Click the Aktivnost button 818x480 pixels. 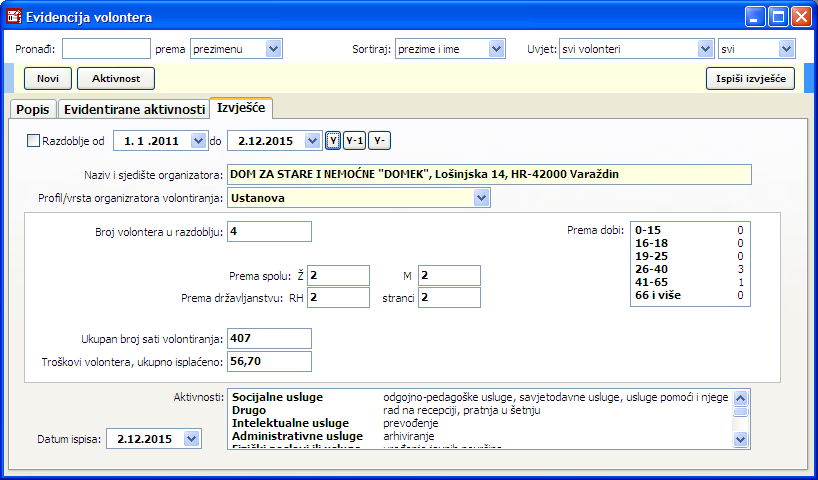pyautogui.click(x=116, y=78)
